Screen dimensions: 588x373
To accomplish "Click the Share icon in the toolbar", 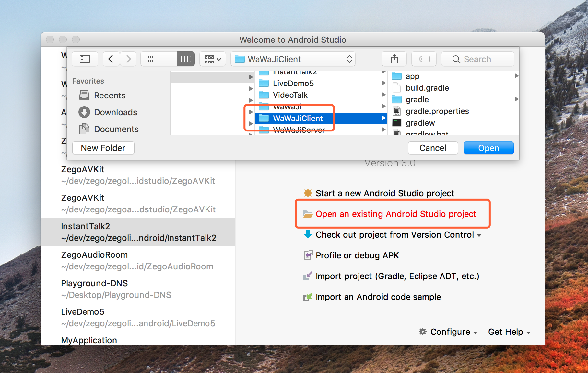I will (x=394, y=59).
